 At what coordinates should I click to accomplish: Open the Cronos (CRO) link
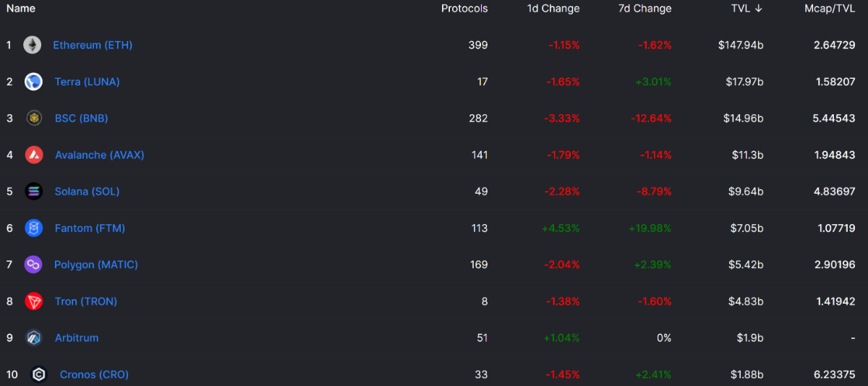pyautogui.click(x=94, y=374)
